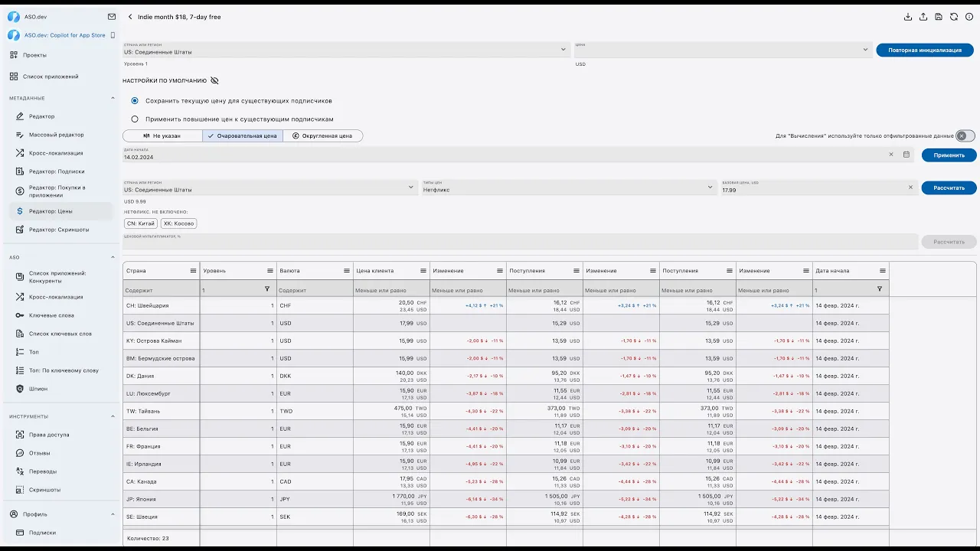Collapse the Профиль sidebar section
980x551 pixels.
[113, 514]
